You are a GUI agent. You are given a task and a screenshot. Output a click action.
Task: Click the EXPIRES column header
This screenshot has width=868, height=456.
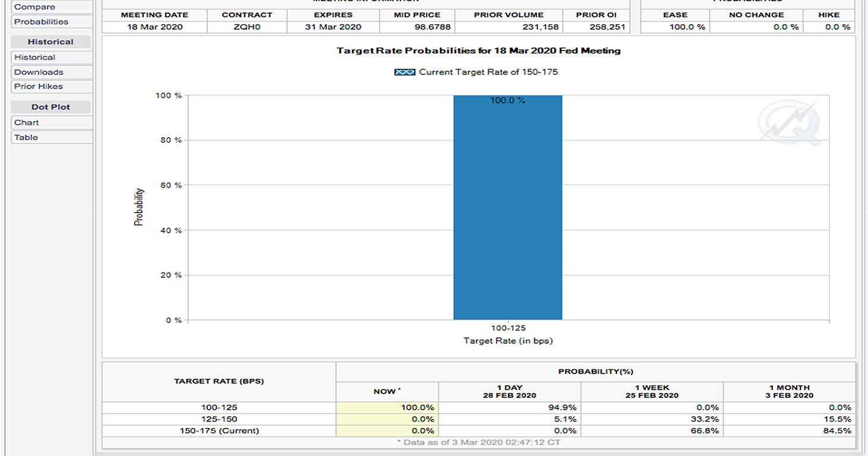[x=333, y=15]
